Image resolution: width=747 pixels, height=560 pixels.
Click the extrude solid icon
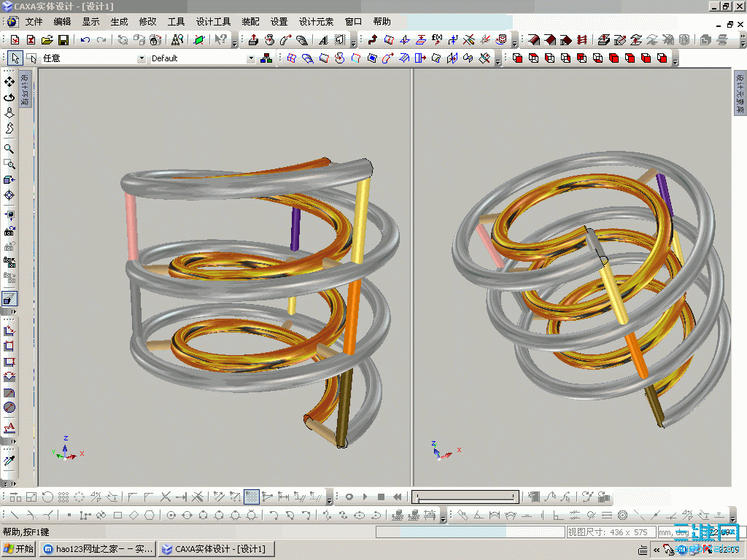coord(253,40)
